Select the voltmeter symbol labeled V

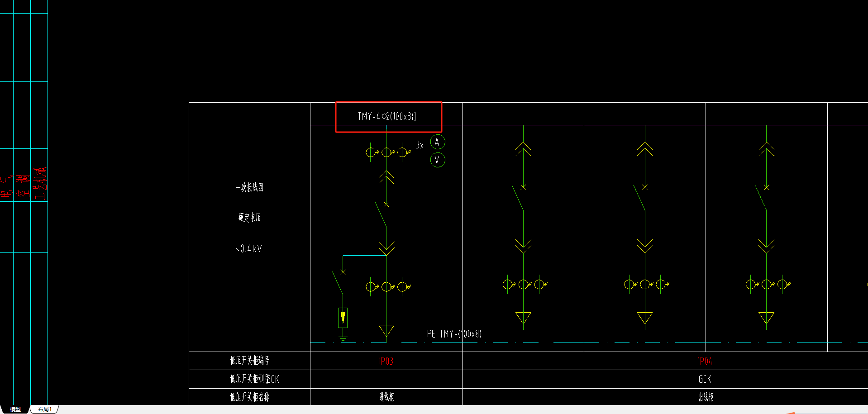coord(437,160)
